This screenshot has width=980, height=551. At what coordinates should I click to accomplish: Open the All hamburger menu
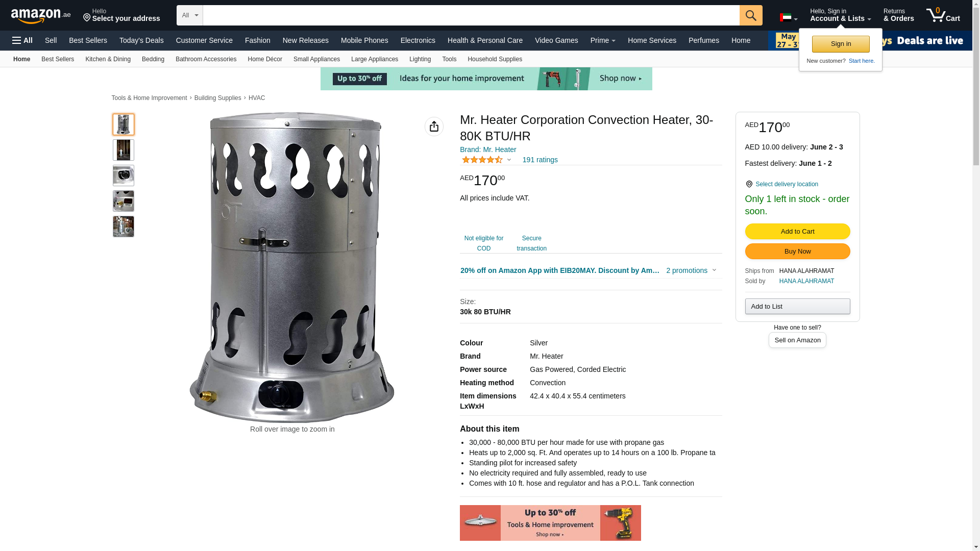[x=22, y=40]
